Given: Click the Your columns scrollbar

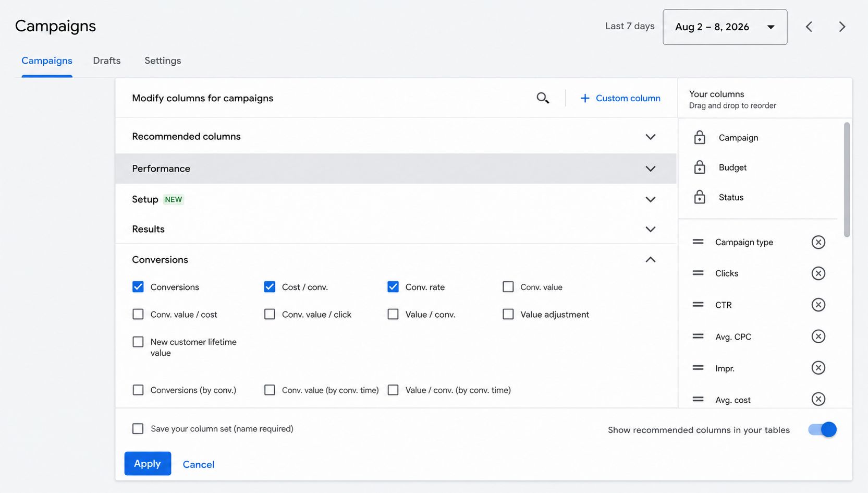Looking at the screenshot, I should [x=847, y=179].
